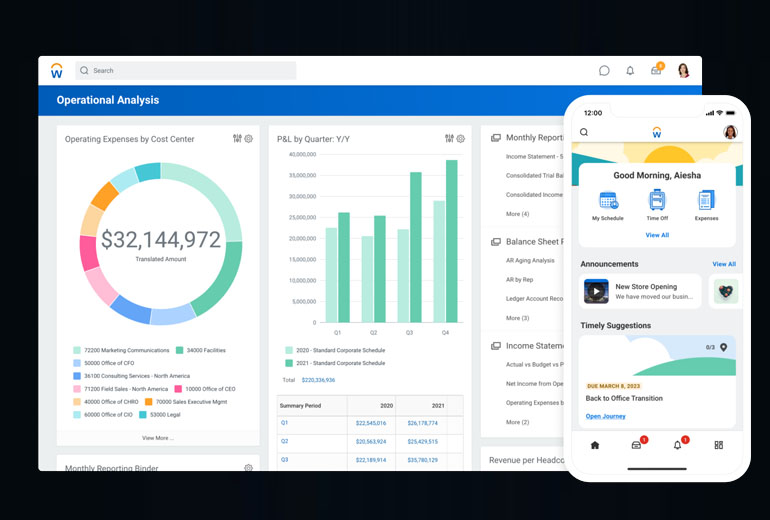Tap the Back to Office Transition card title
This screenshot has width=770, height=520.
[x=624, y=398]
